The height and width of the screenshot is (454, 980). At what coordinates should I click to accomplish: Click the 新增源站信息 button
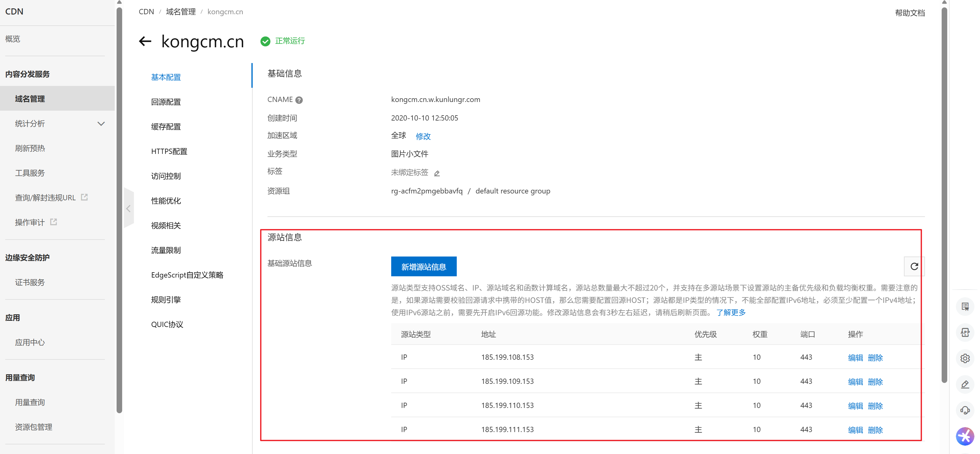423,266
